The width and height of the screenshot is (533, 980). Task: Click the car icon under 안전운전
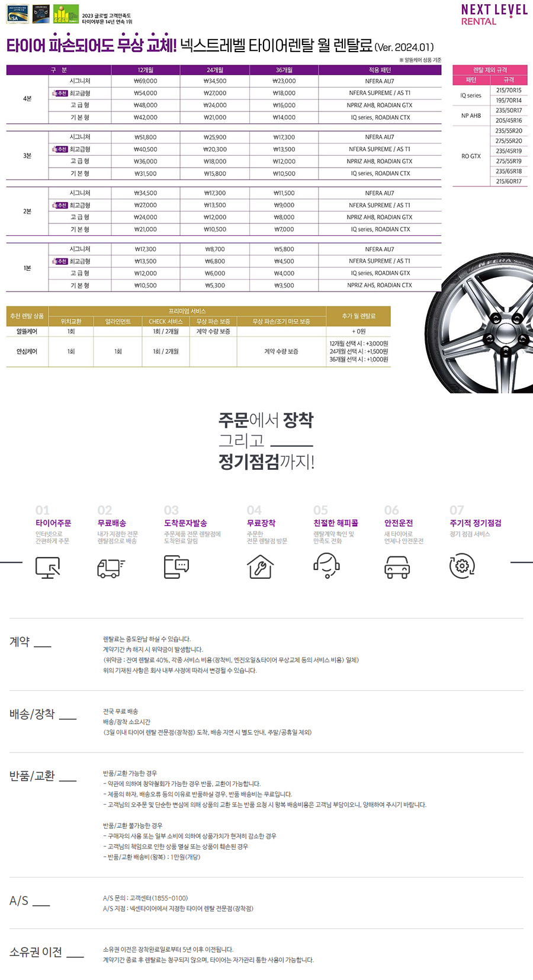point(397,567)
